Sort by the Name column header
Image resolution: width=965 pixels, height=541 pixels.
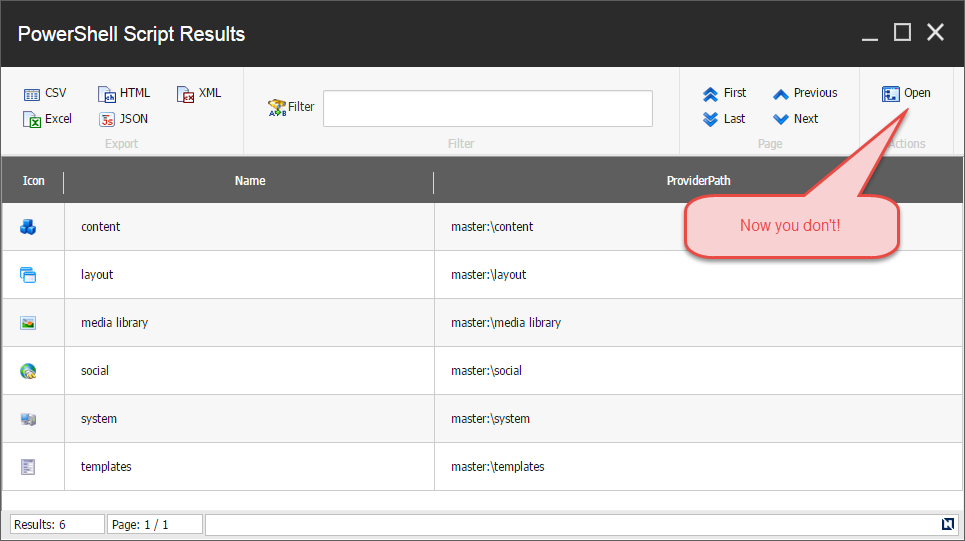tap(249, 181)
